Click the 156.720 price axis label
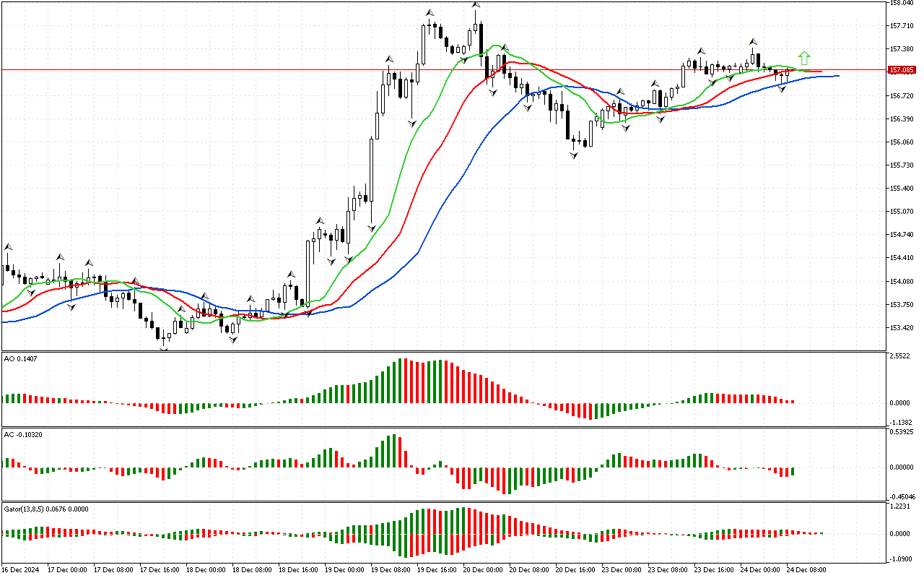Viewport: 924px width, 578px height. [903, 95]
